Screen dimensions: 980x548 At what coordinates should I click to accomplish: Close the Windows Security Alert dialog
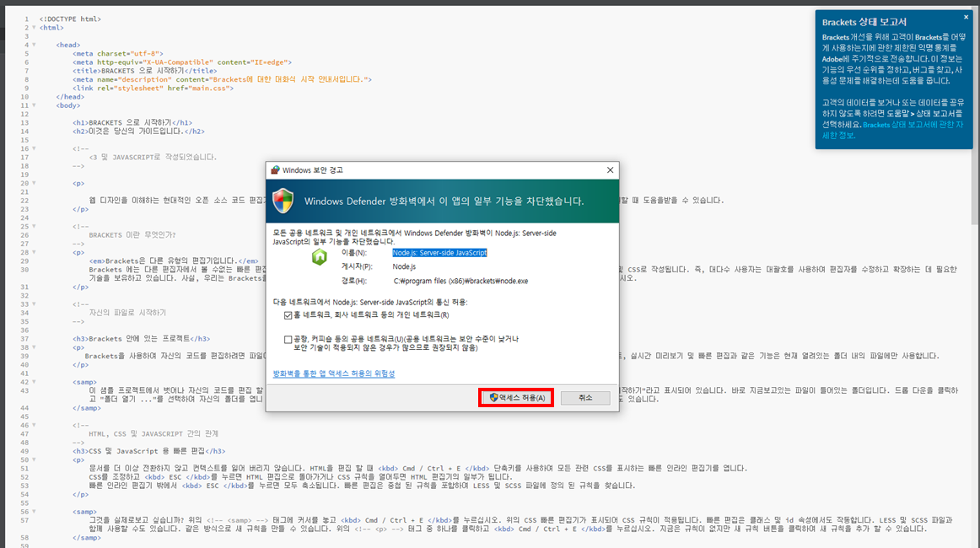pyautogui.click(x=610, y=170)
